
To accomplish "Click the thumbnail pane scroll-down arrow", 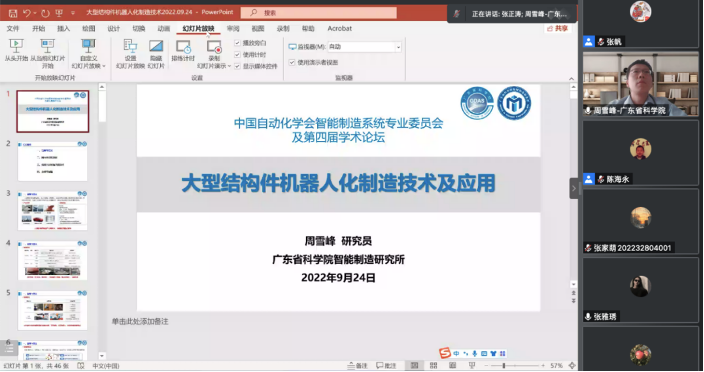I will click(102, 356).
